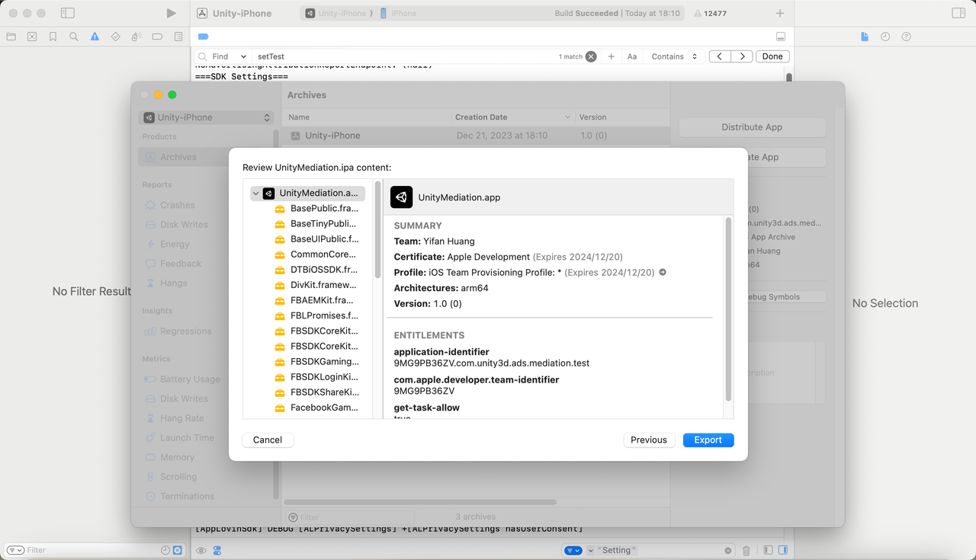The image size is (976, 560).
Task: Toggle case sensitive Aa option
Action: click(x=632, y=56)
